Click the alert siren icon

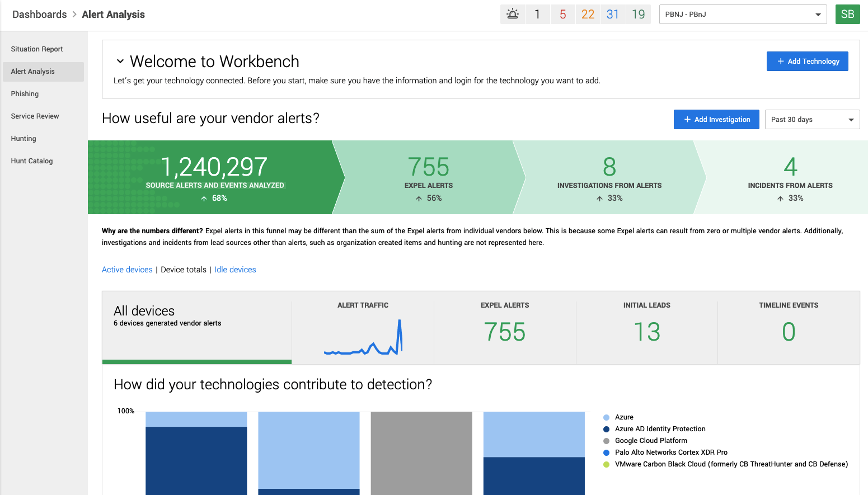[513, 15]
